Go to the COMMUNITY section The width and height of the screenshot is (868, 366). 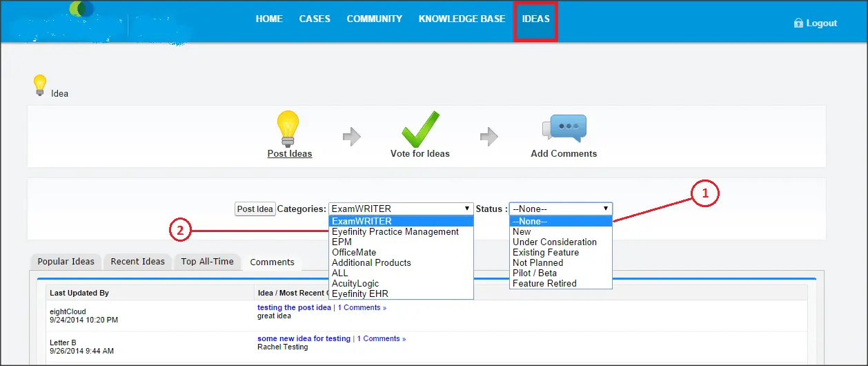[x=374, y=19]
